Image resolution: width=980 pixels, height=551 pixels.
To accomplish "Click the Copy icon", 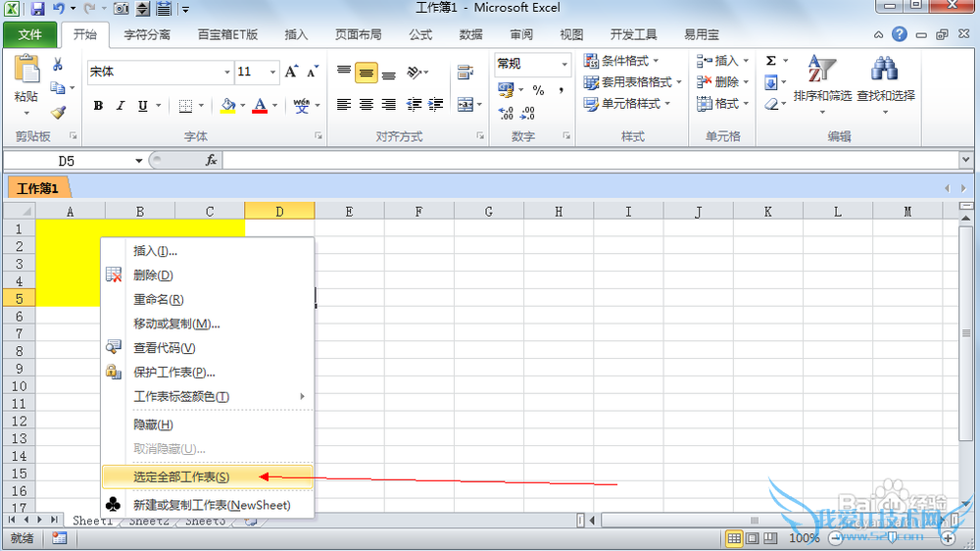I will 58,87.
